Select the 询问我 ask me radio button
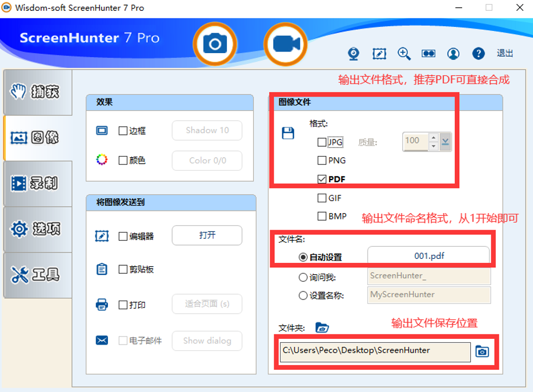533x392 pixels. click(x=303, y=277)
